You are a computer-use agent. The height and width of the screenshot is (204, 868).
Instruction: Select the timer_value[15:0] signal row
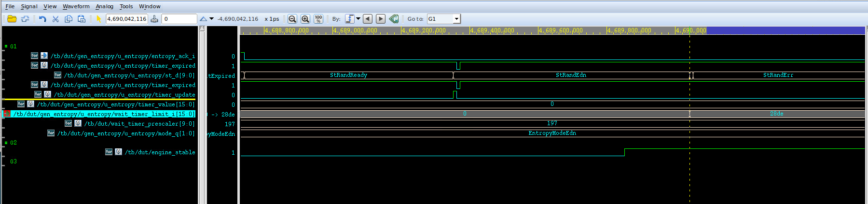pyautogui.click(x=116, y=104)
